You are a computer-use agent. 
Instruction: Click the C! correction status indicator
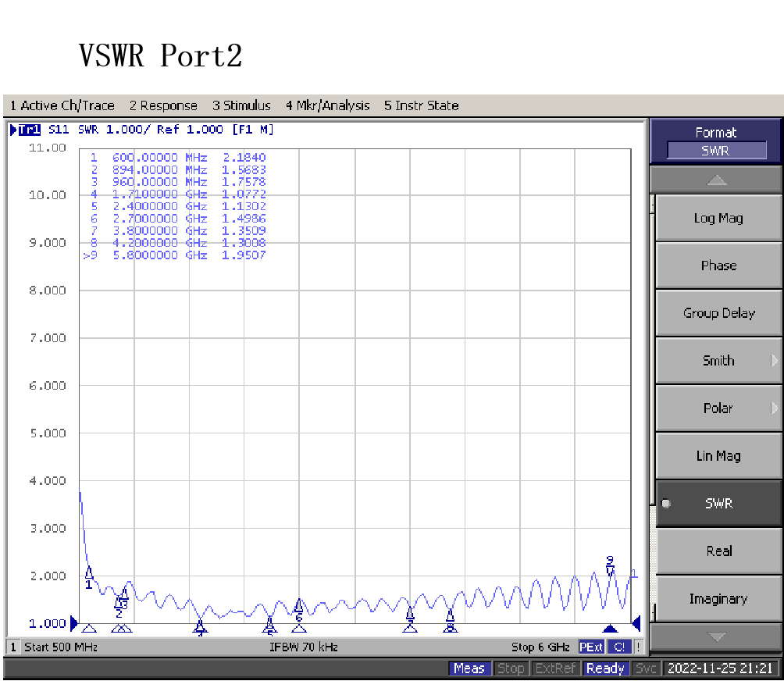click(619, 647)
